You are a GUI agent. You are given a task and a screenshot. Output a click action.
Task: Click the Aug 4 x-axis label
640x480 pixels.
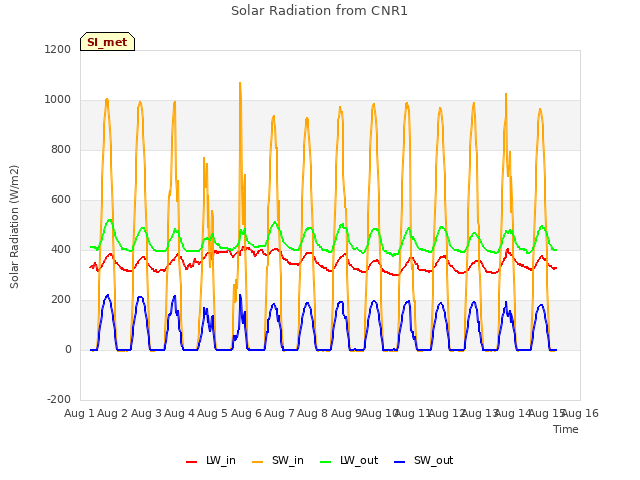pos(179,413)
